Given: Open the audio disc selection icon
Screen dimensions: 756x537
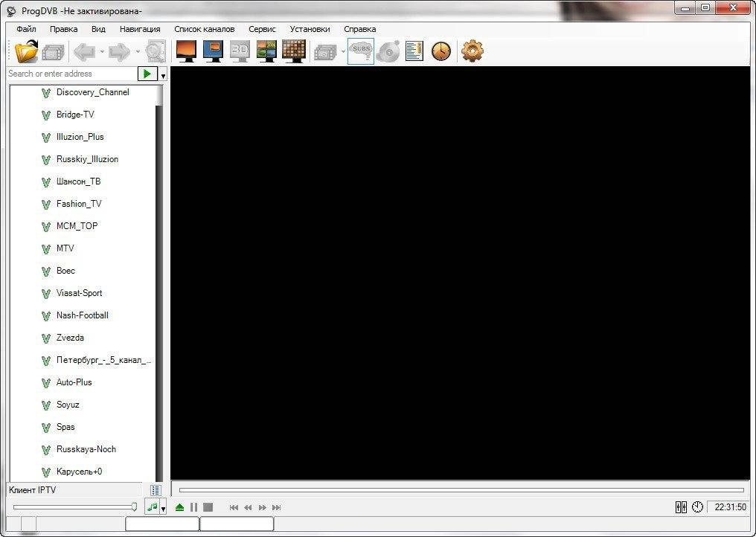Looking at the screenshot, I should tap(388, 51).
